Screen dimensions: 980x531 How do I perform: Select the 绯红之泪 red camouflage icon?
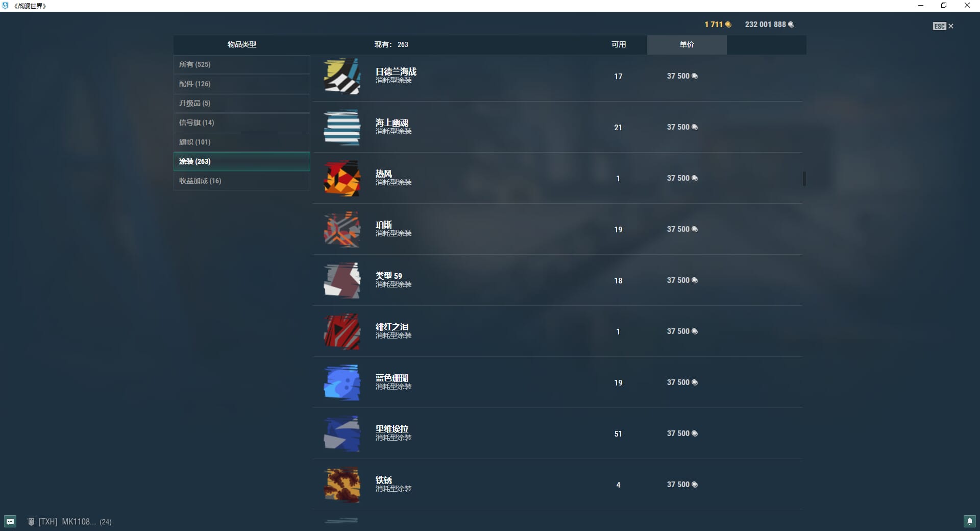point(342,331)
